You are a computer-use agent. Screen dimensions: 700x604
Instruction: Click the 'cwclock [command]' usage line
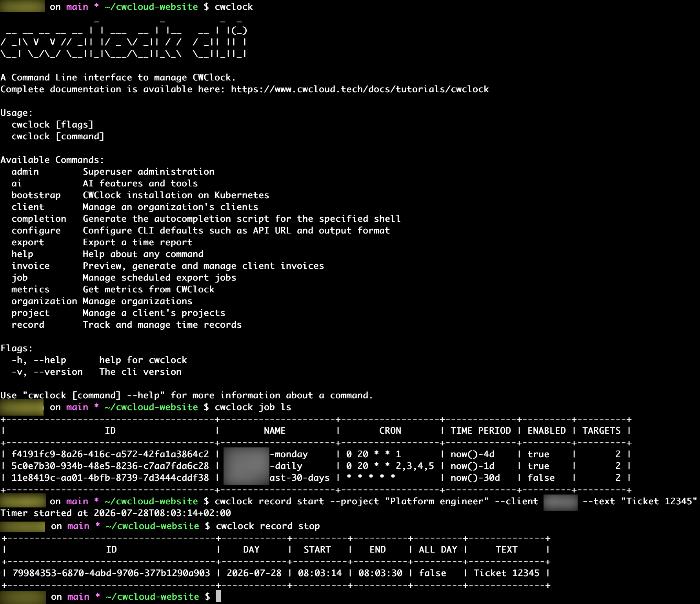pyautogui.click(x=58, y=136)
